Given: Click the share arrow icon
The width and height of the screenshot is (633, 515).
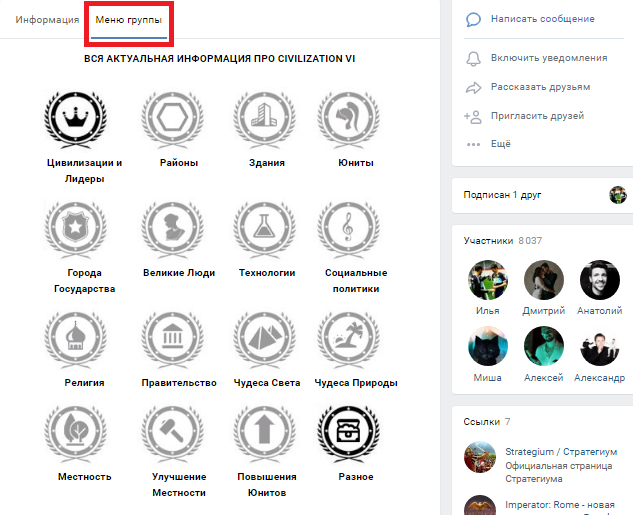Looking at the screenshot, I should pos(473,88).
